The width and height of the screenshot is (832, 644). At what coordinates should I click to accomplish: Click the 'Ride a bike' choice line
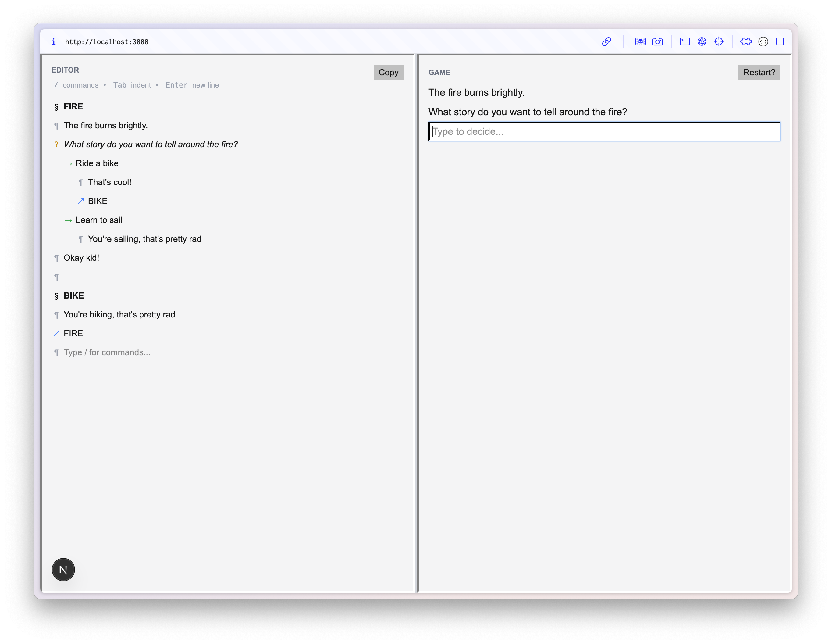[97, 163]
